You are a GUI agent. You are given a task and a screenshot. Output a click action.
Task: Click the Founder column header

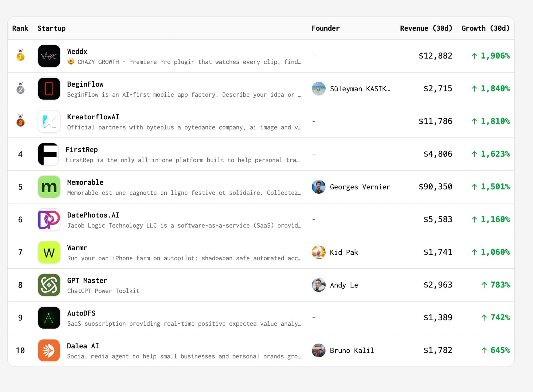pyautogui.click(x=326, y=28)
